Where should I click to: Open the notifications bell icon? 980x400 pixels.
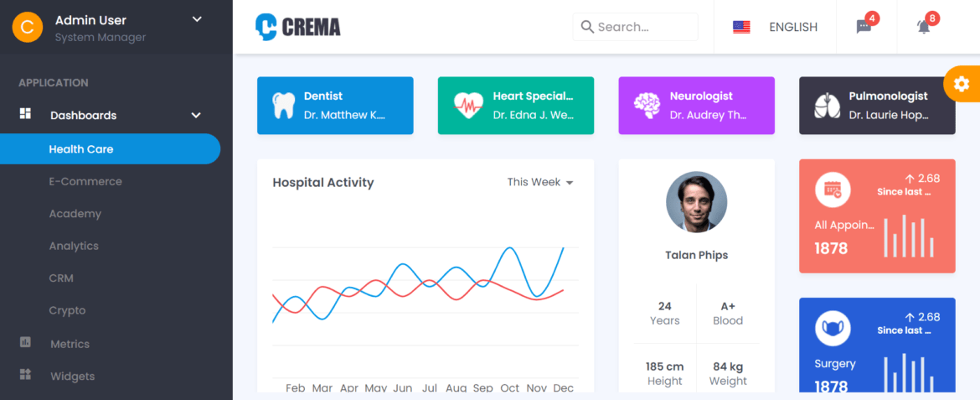[924, 27]
